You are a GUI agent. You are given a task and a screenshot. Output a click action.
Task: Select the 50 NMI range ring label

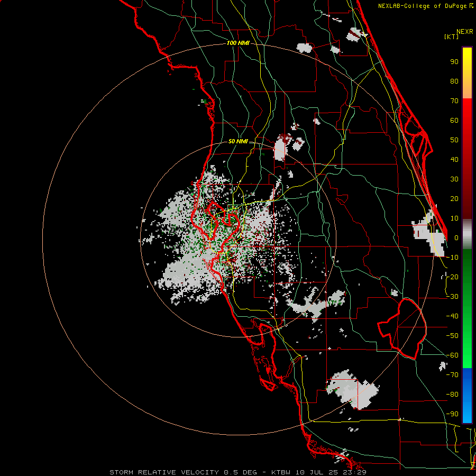point(238,141)
